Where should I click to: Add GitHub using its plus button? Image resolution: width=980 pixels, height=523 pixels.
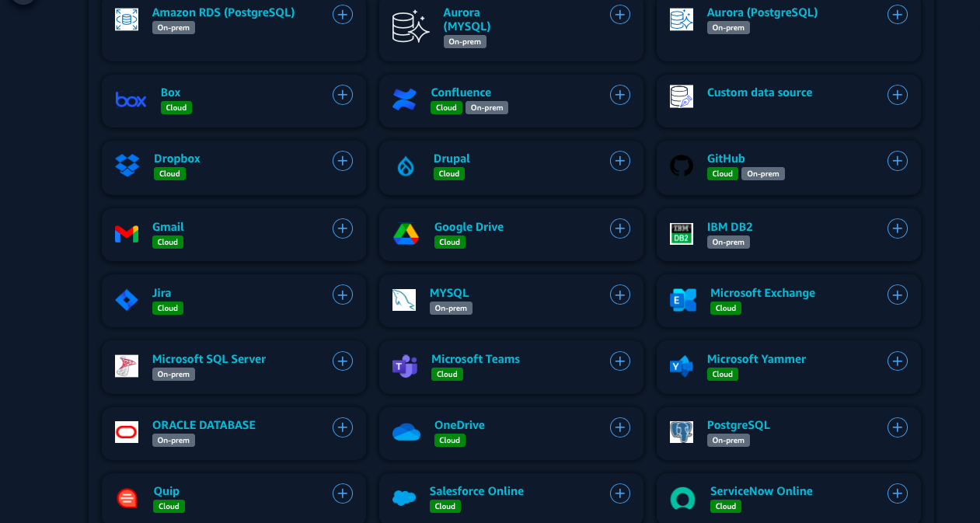(898, 161)
